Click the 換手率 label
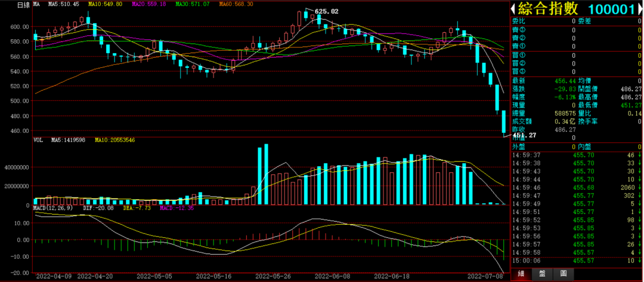644x282 pixels. tap(587, 122)
